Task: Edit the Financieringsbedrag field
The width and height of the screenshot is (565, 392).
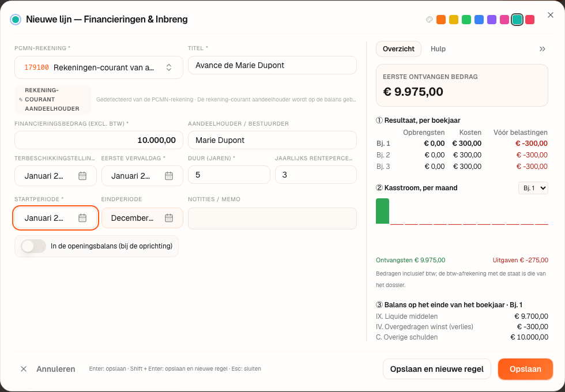Action: coord(99,140)
